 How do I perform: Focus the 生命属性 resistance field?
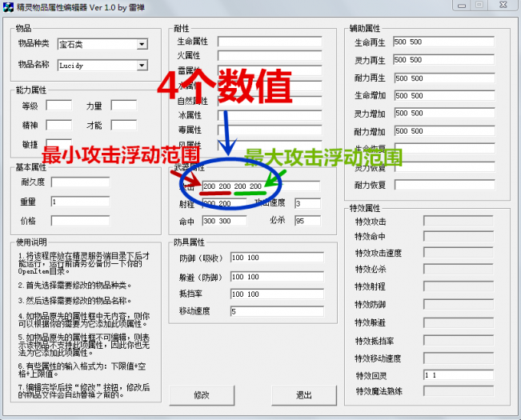[x=270, y=42]
